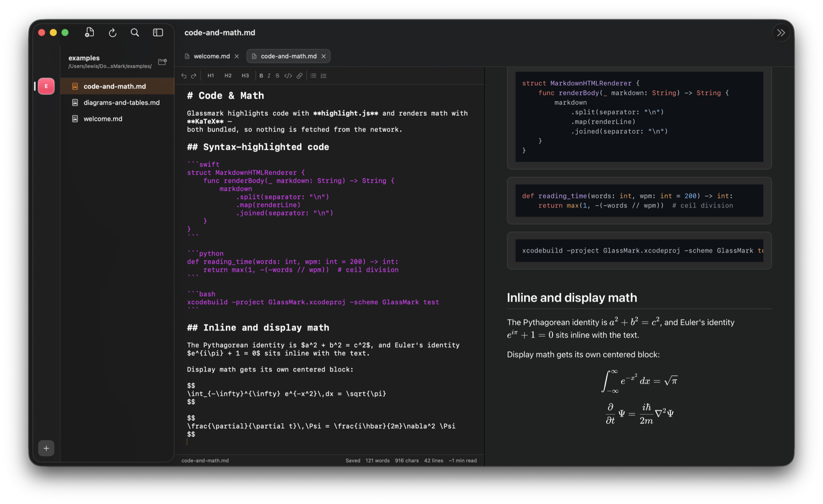Click the xcodebuild line in the editor

coord(313,302)
